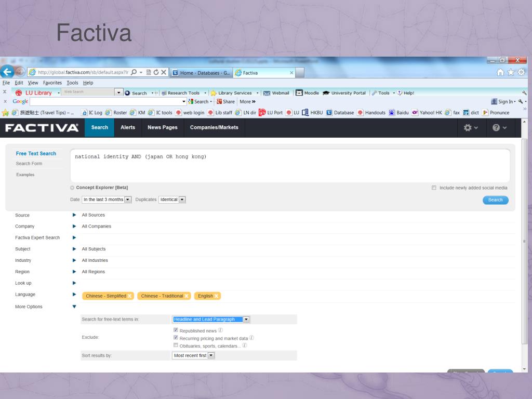Click the Sign In button on Google toolbar
This screenshot has width=532, height=399.
tap(503, 101)
